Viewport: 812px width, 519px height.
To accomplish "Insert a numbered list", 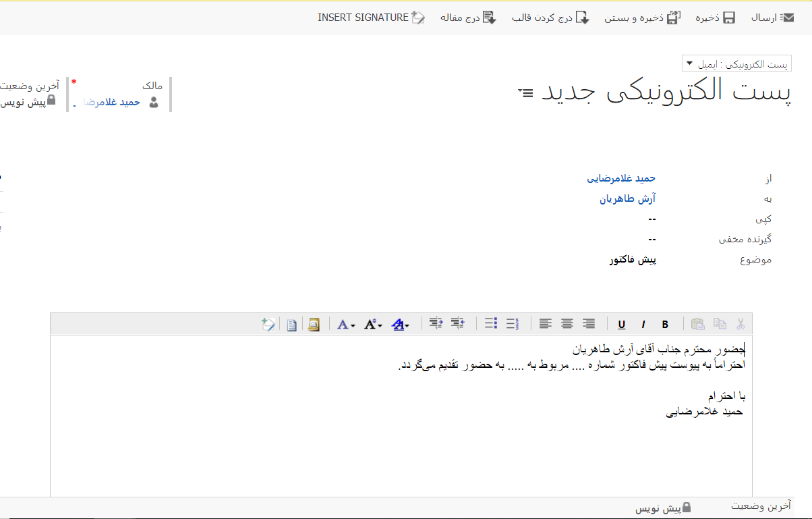I will [x=513, y=325].
